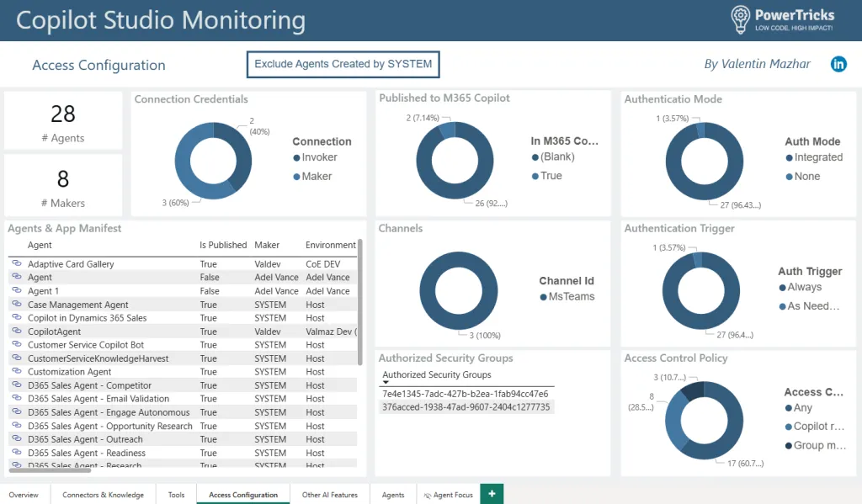This screenshot has height=504, width=862.
Task: Select (Blank) in M365 Copilot legend
Action: coord(553,157)
